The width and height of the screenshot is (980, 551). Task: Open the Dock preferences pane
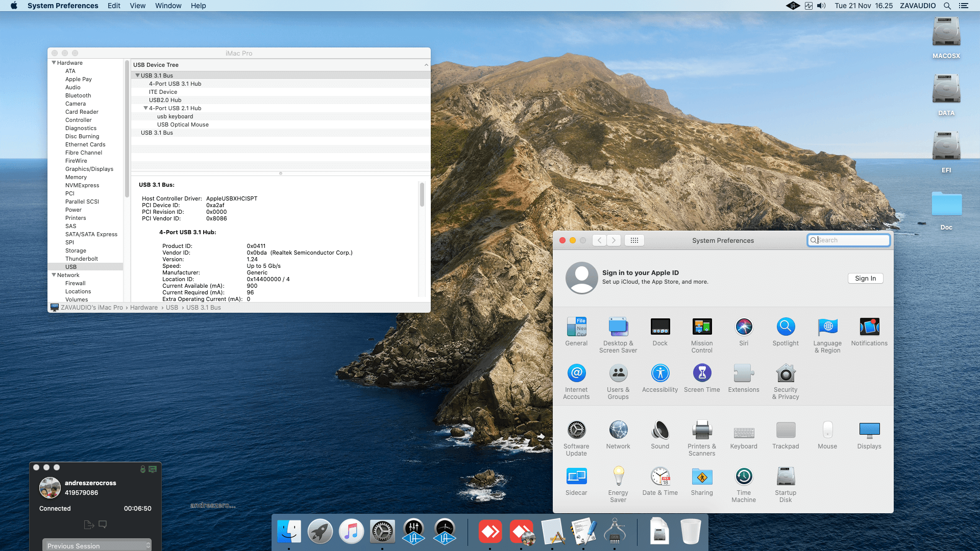point(660,332)
